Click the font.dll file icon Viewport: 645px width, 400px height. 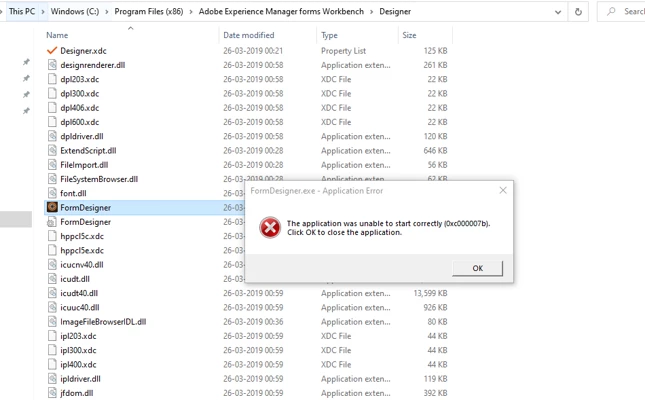(52, 193)
